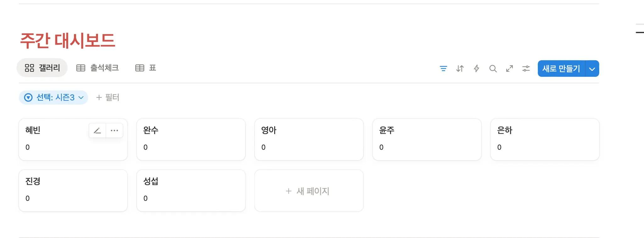Open the three-dot menu on 혜빈 card
The image size is (644, 238).
114,131
